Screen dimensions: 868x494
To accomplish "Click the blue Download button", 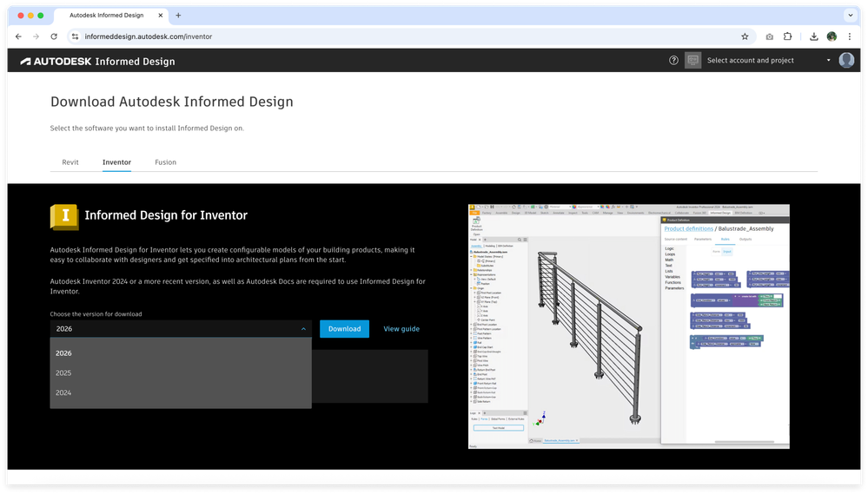I will pos(344,328).
